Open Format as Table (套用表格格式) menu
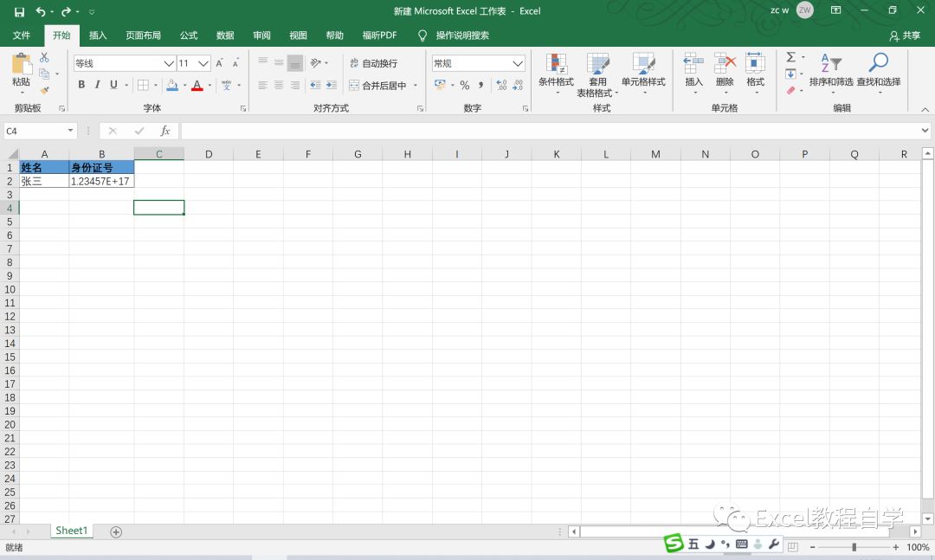Image resolution: width=935 pixels, height=560 pixels. (597, 74)
